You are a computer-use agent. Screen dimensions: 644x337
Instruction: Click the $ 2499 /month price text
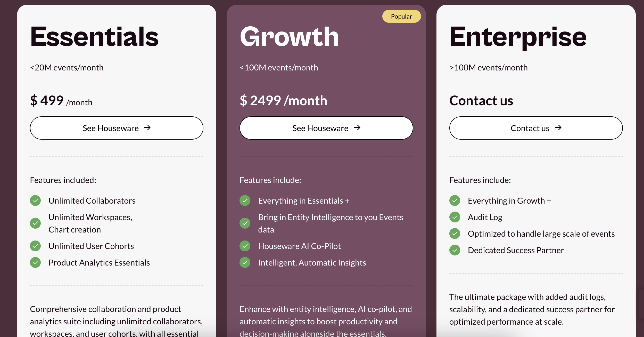283,100
